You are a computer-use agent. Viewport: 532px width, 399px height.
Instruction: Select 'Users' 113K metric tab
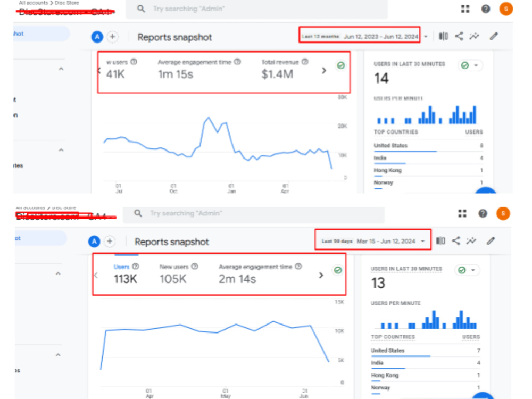126,274
